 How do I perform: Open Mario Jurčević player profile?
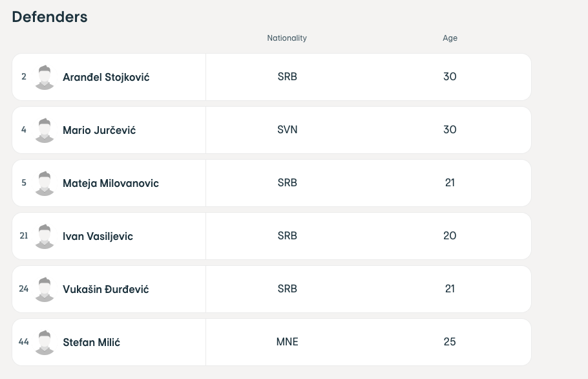click(100, 130)
